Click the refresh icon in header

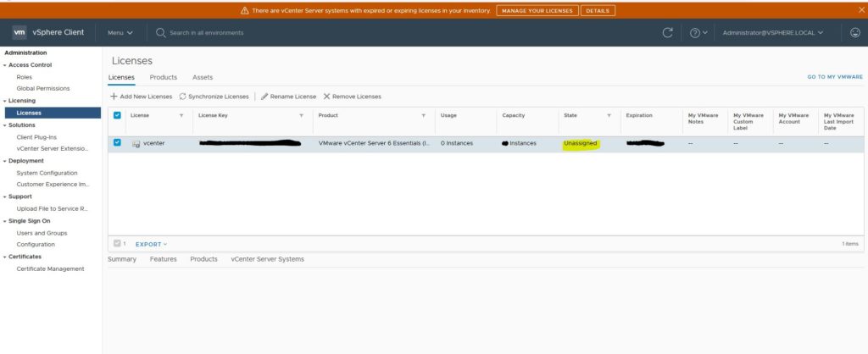tap(668, 33)
